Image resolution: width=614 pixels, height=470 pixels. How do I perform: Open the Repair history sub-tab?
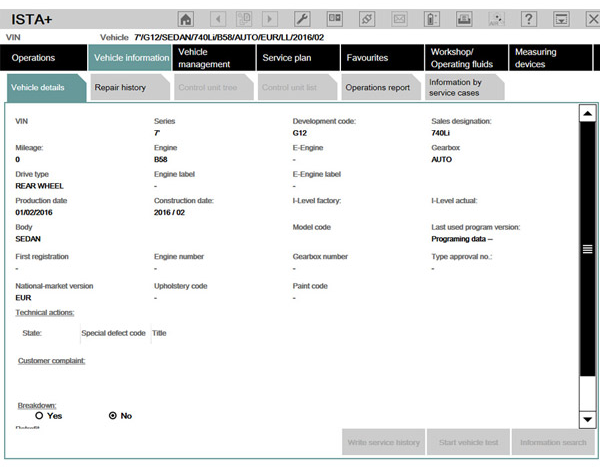click(x=129, y=88)
